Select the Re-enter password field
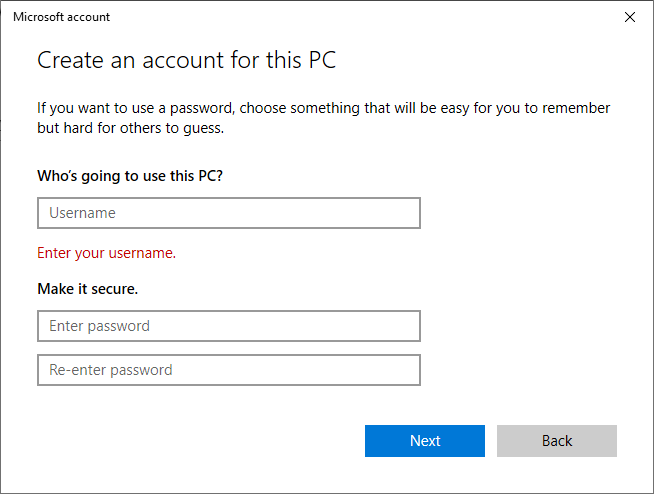Screen dimensions: 654x494 coord(228,370)
